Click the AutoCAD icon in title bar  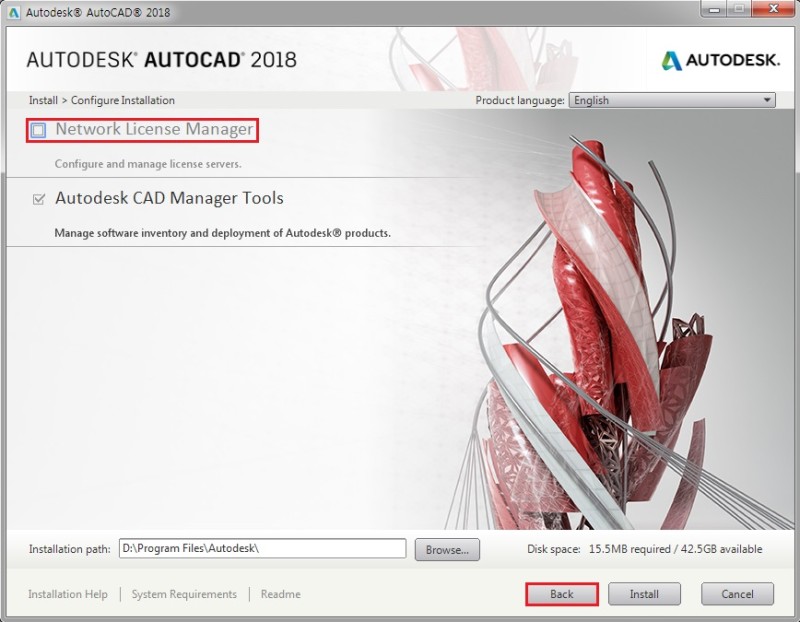point(14,12)
